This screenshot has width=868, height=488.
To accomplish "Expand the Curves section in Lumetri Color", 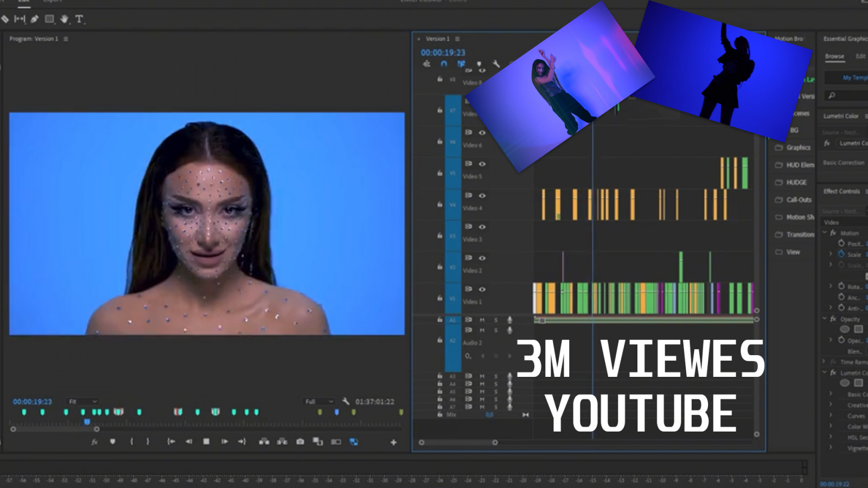I will click(831, 415).
